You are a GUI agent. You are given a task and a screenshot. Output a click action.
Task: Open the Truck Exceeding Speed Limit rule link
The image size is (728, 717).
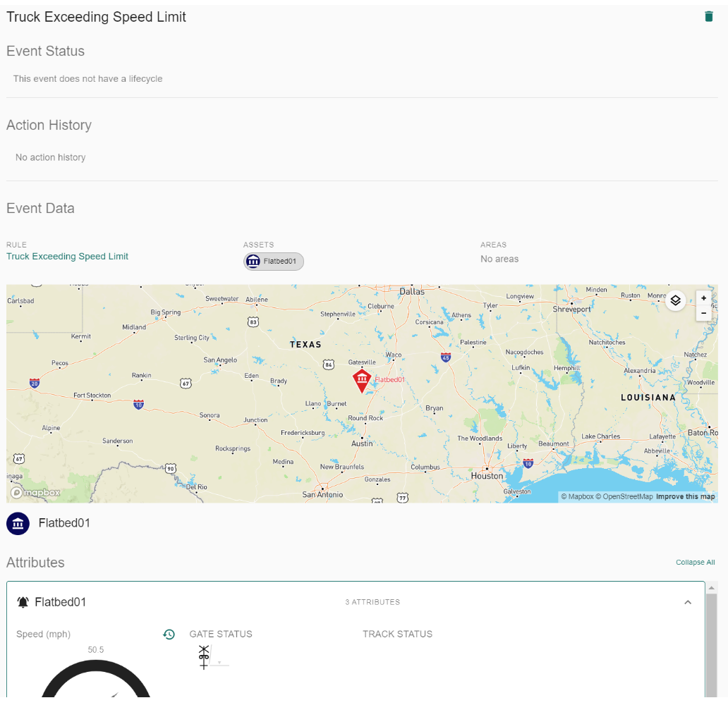pyautogui.click(x=67, y=257)
